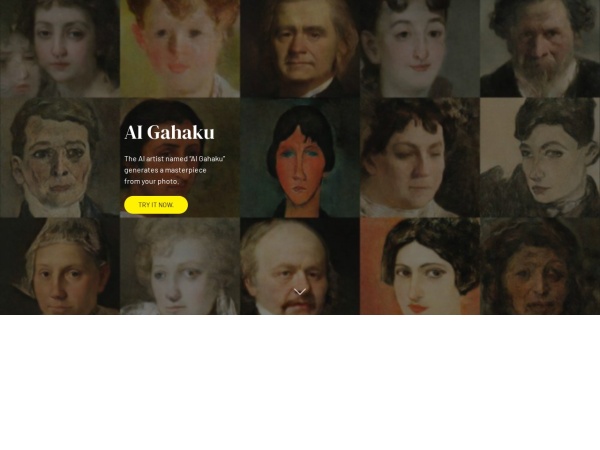Select the dark brown rough-textured face portrait
The height and width of the screenshot is (450, 600).
tap(540, 266)
